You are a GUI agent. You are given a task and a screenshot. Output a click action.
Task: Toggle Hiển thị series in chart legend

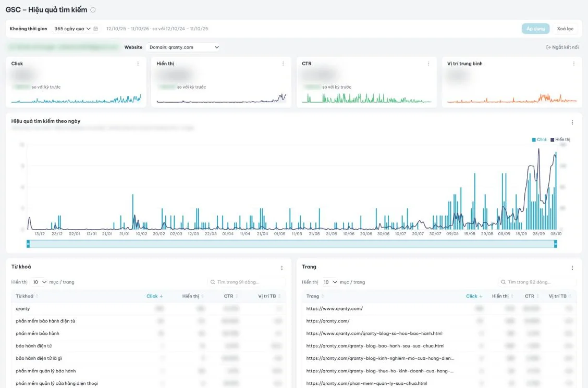click(560, 140)
